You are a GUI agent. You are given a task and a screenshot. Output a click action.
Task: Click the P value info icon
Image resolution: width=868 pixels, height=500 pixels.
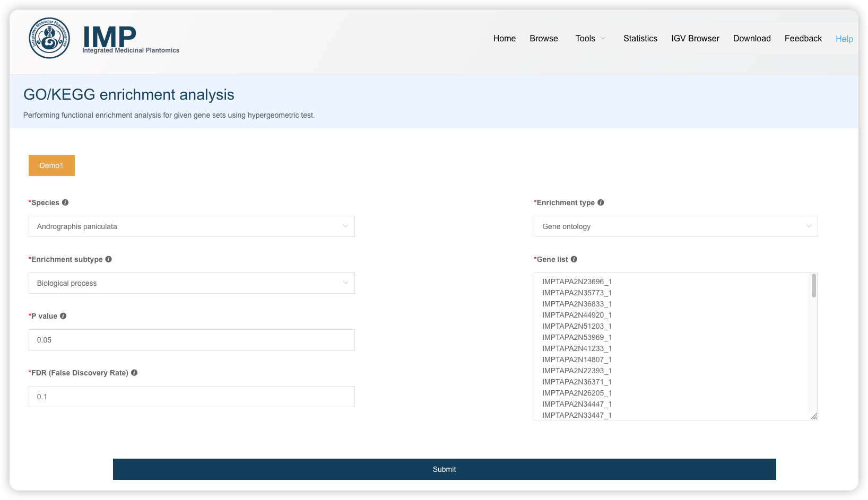coord(63,316)
